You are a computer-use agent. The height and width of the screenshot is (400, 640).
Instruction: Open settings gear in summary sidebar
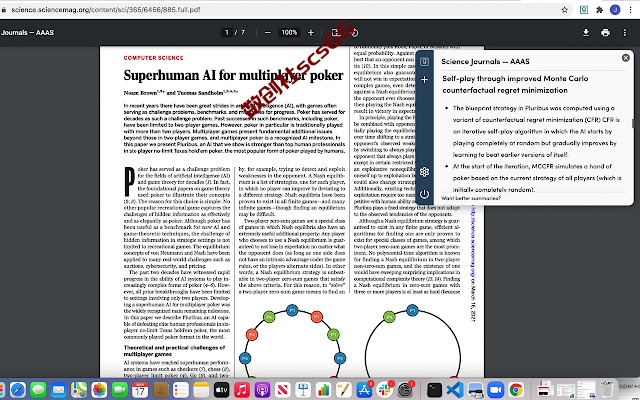click(424, 172)
